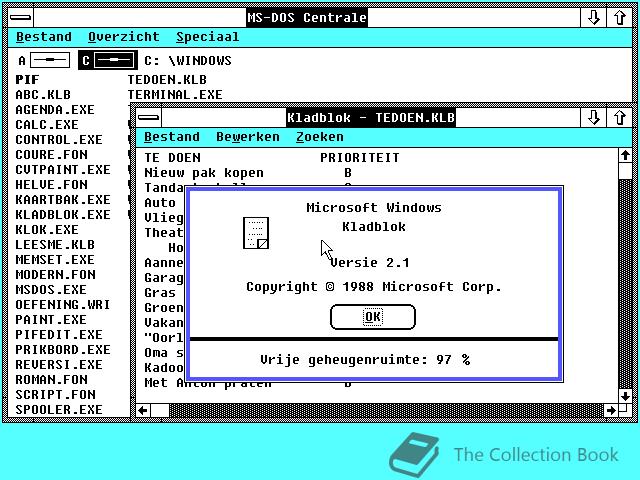640x480 pixels.
Task: Maximize the Kladblok window with up arrow
Action: [x=620, y=118]
